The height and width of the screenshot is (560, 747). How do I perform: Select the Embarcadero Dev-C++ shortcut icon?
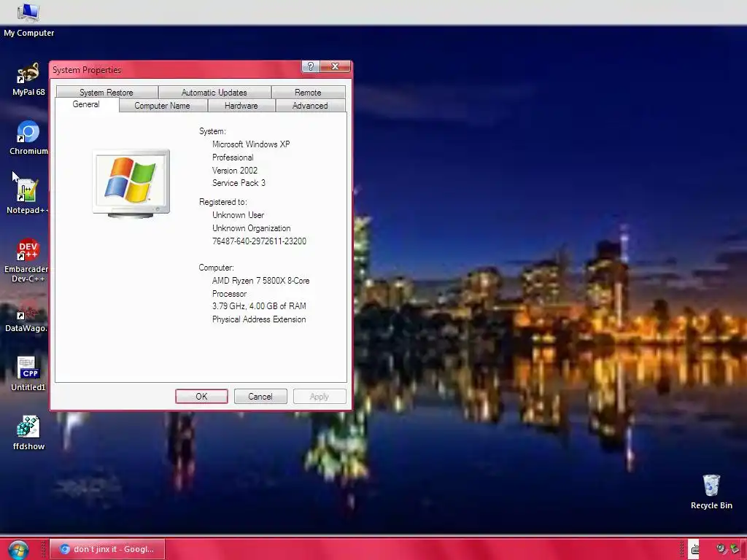pyautogui.click(x=26, y=260)
